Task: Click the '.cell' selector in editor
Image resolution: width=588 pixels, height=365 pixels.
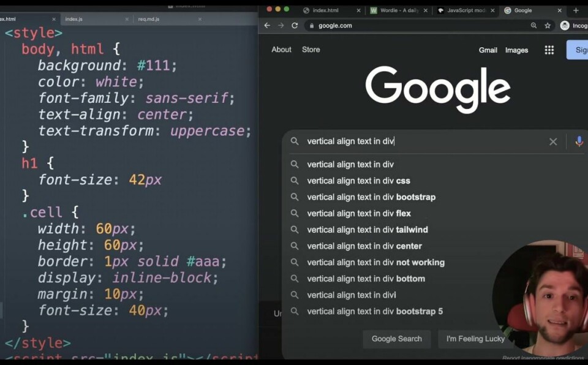Action: [x=42, y=213]
